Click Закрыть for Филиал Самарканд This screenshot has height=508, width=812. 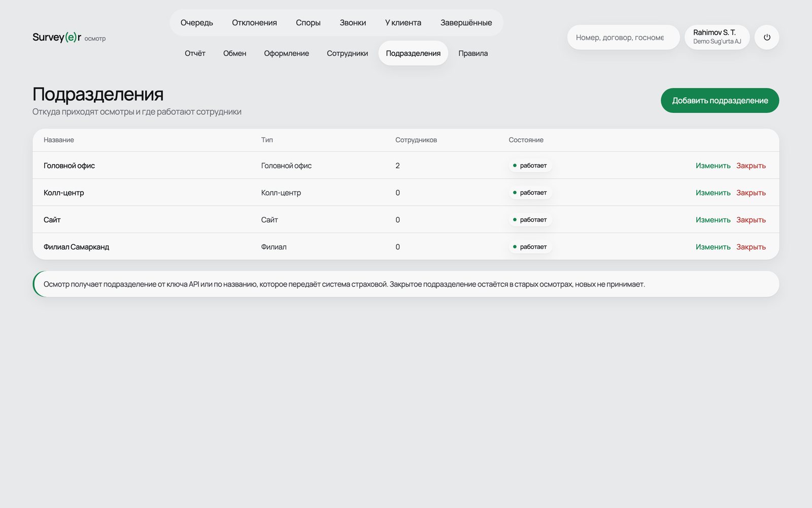751,247
